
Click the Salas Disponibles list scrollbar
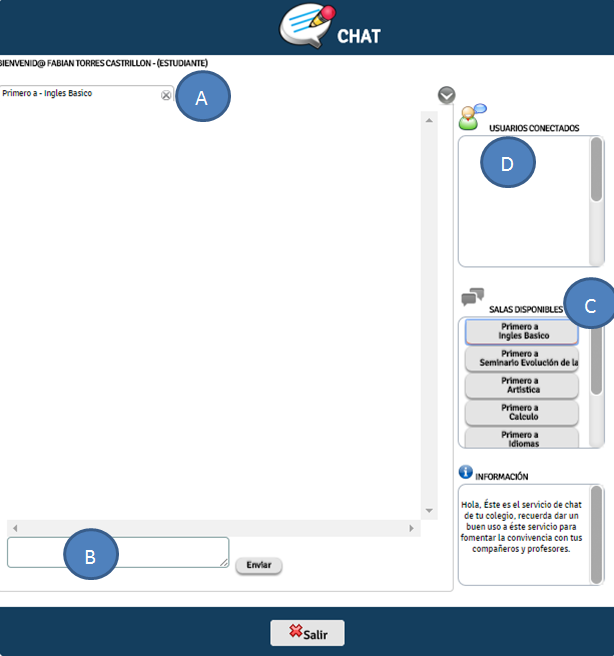[596, 360]
